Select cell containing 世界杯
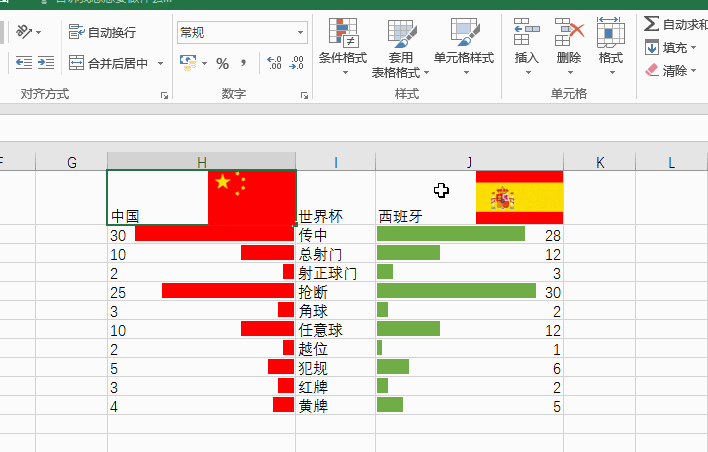This screenshot has height=452, width=708. tap(335, 197)
